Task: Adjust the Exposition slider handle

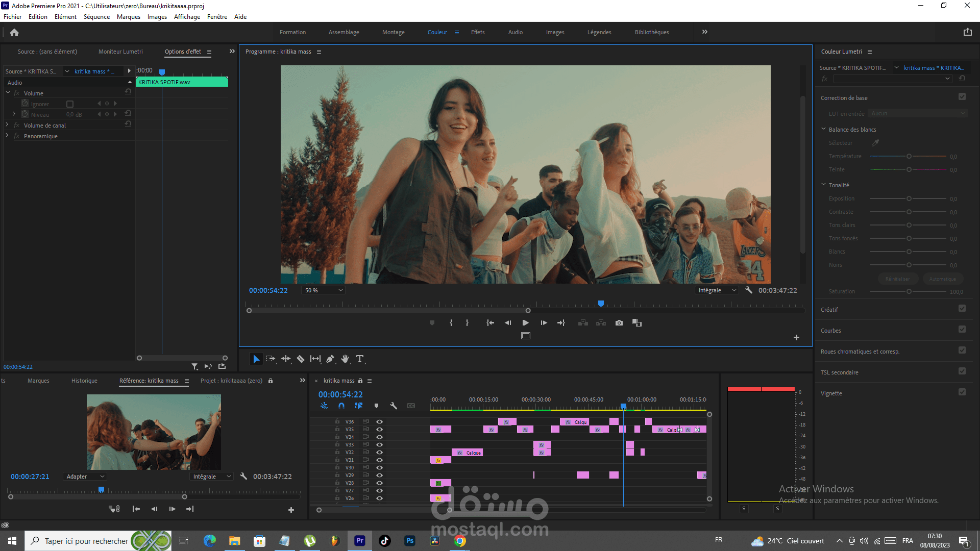Action: [x=909, y=199]
